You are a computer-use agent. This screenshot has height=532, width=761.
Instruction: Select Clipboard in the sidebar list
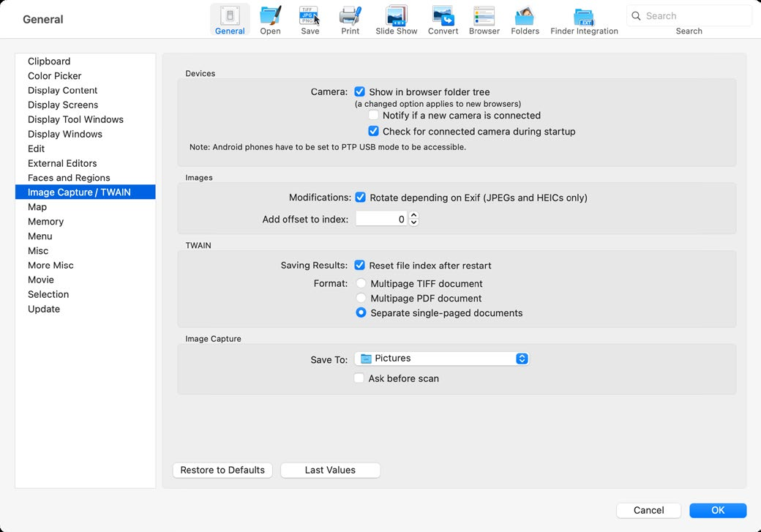86,61
